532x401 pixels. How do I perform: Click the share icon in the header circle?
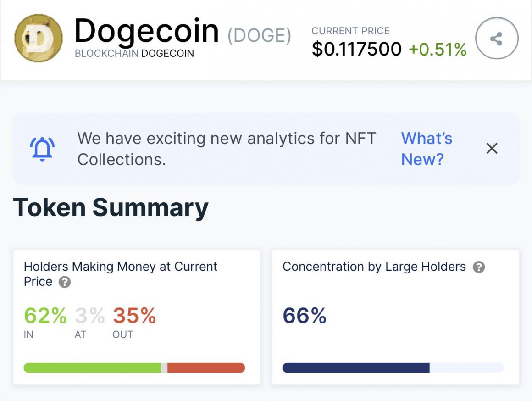[x=497, y=38]
